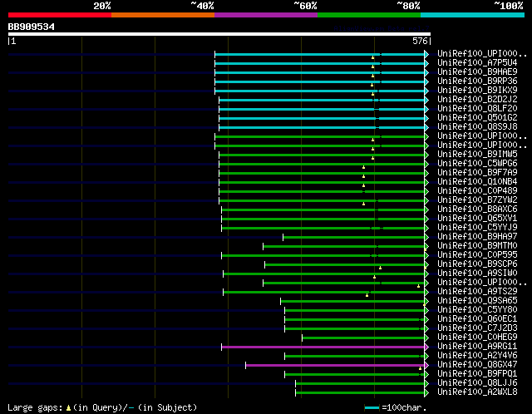Select the UniRef100_B9MTM0 label
The width and height of the screenshot is (532, 414).
[477, 246]
